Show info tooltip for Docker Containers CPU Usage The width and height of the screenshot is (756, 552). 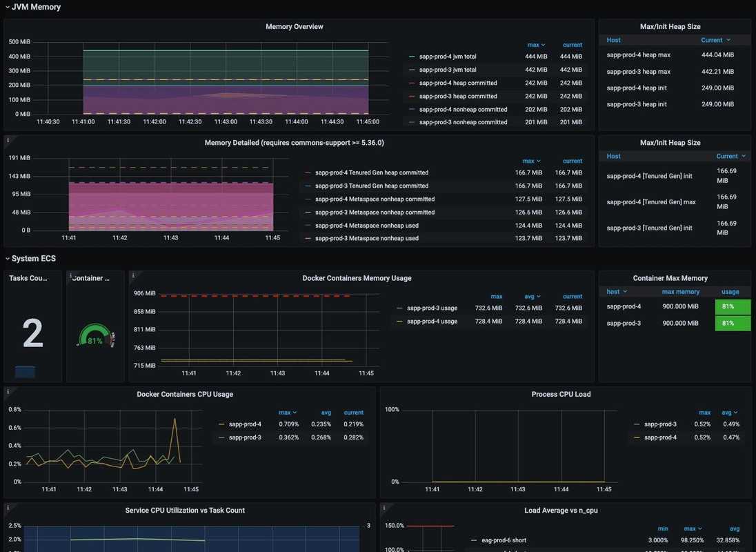click(x=8, y=391)
